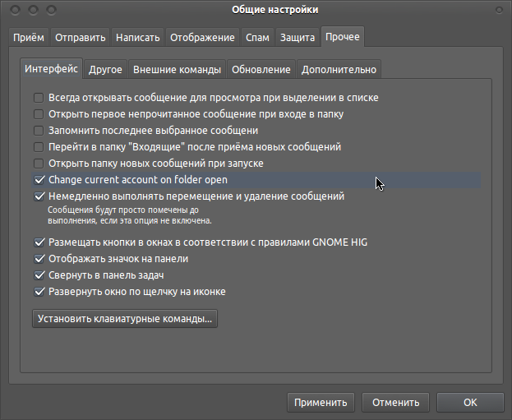Go to the Дополнительно sub-tab
512x420 pixels.
[x=339, y=70]
